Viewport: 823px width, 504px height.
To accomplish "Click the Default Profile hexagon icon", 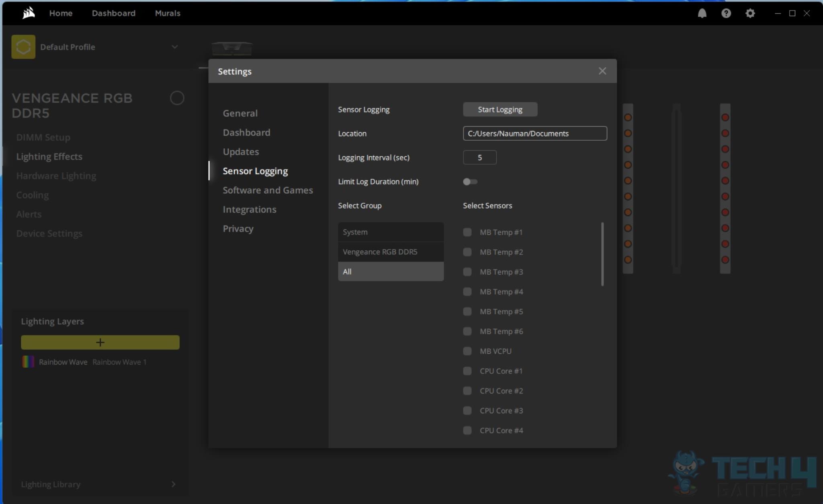I will 23,47.
